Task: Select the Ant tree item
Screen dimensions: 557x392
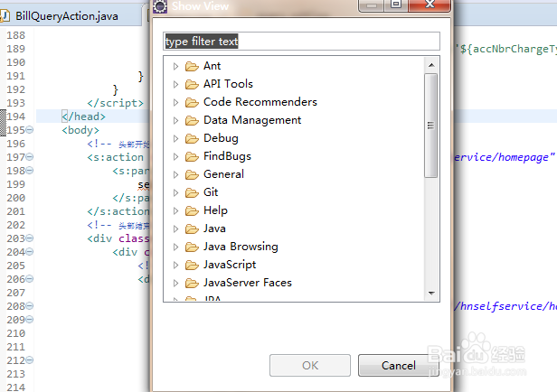Action: [x=212, y=66]
